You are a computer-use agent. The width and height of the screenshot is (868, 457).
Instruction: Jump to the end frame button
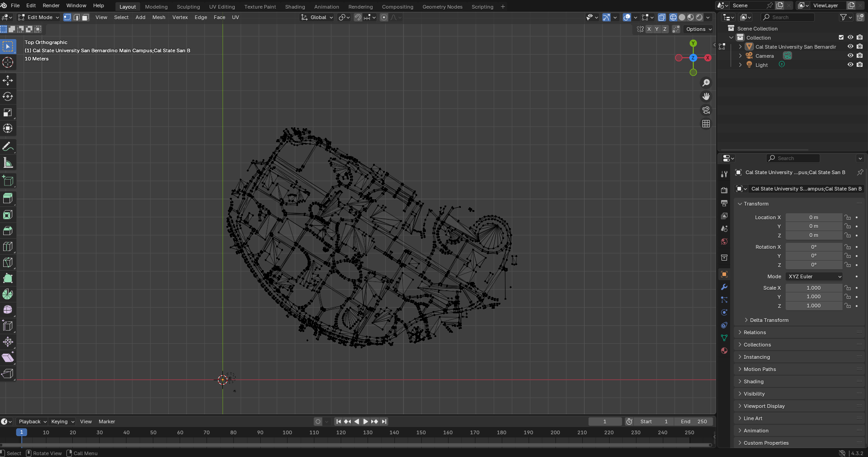pyautogui.click(x=384, y=422)
